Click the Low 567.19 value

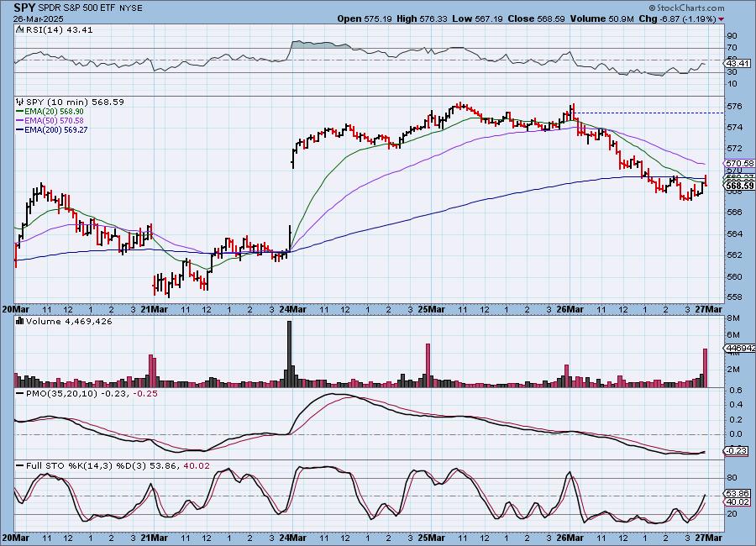477,18
